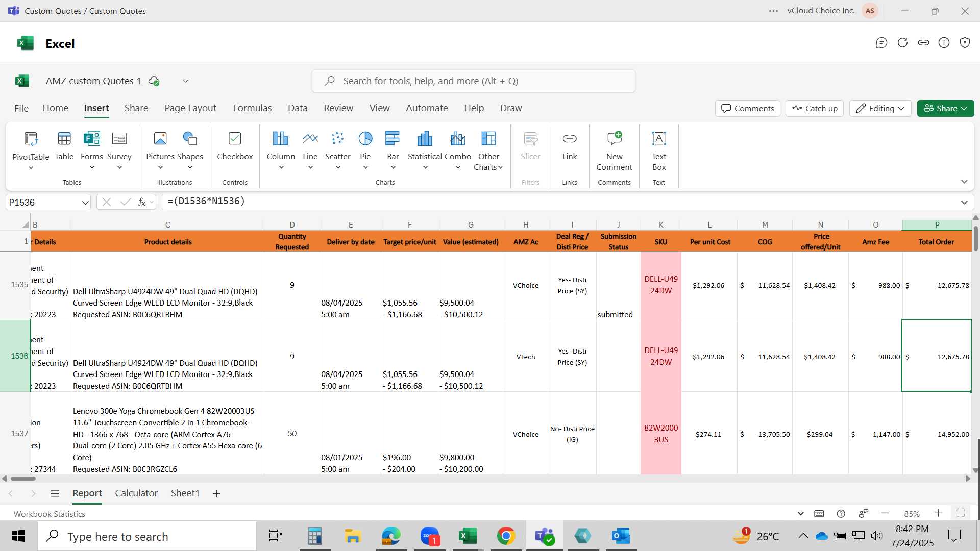The width and height of the screenshot is (980, 551).
Task: Switch to the Draw tab
Action: click(x=511, y=108)
